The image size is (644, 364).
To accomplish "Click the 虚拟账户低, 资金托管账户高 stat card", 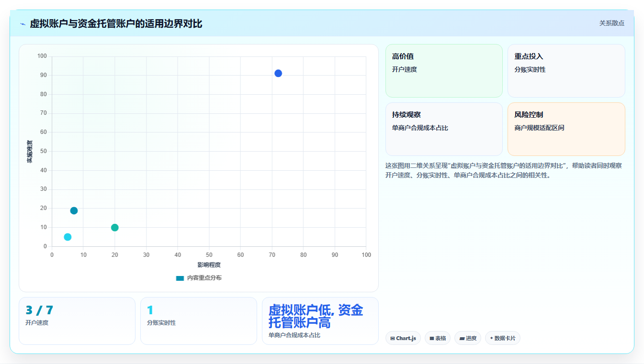I will tap(320, 321).
